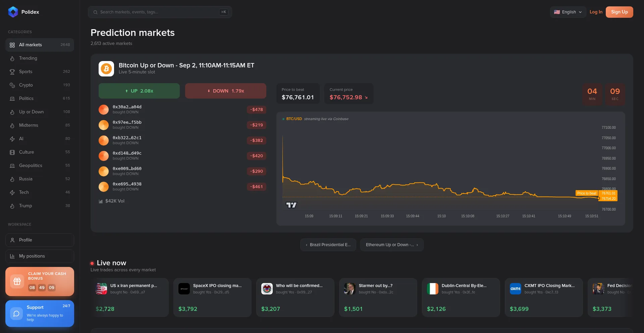Select the Sports category
This screenshot has width=644, height=333.
(40, 72)
